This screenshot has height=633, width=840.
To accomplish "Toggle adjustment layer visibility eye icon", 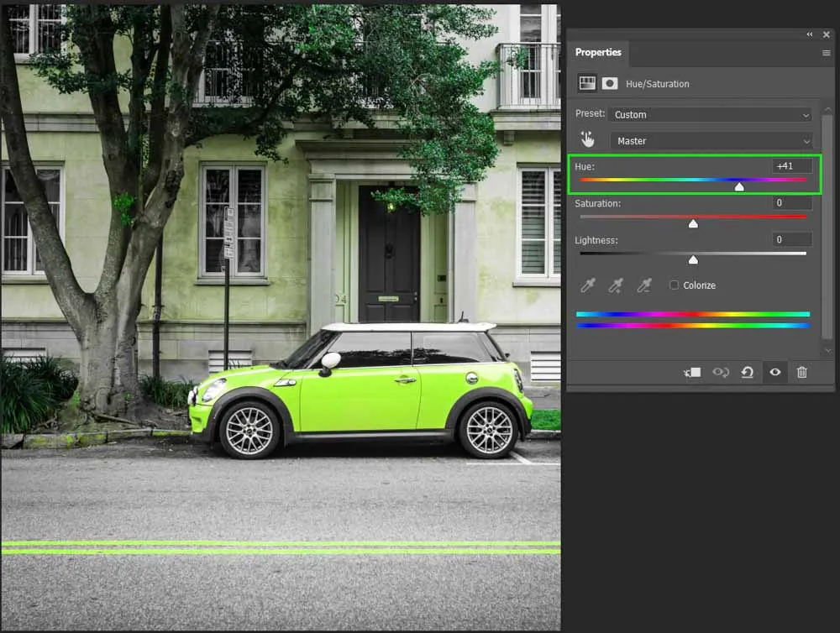I will [x=774, y=372].
